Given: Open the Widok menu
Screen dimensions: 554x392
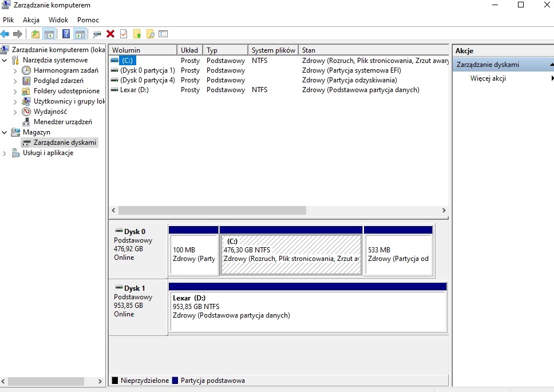Looking at the screenshot, I should 58,20.
